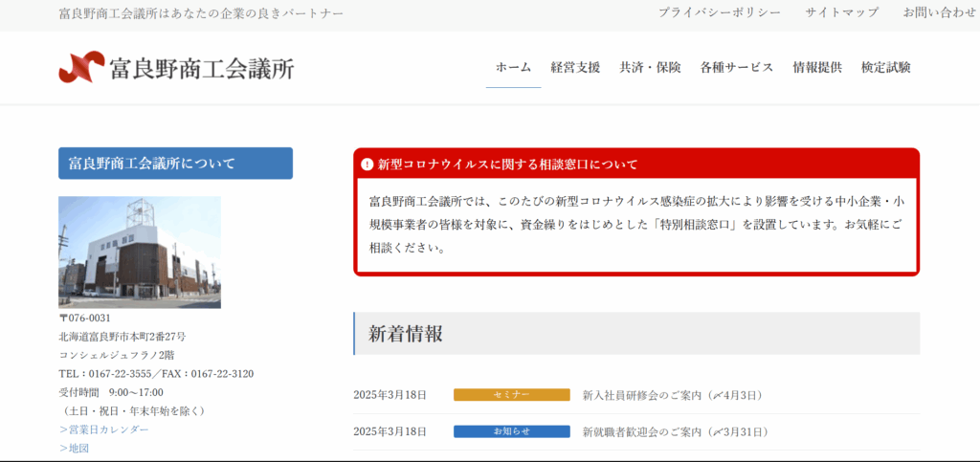The image size is (980, 462).
Task: Click the orange セミナー category tag
Action: [x=511, y=395]
